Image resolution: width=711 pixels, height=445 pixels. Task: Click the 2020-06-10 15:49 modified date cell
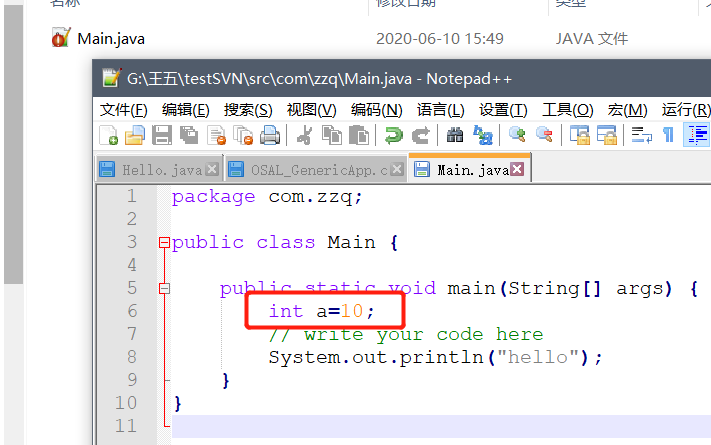click(x=440, y=39)
